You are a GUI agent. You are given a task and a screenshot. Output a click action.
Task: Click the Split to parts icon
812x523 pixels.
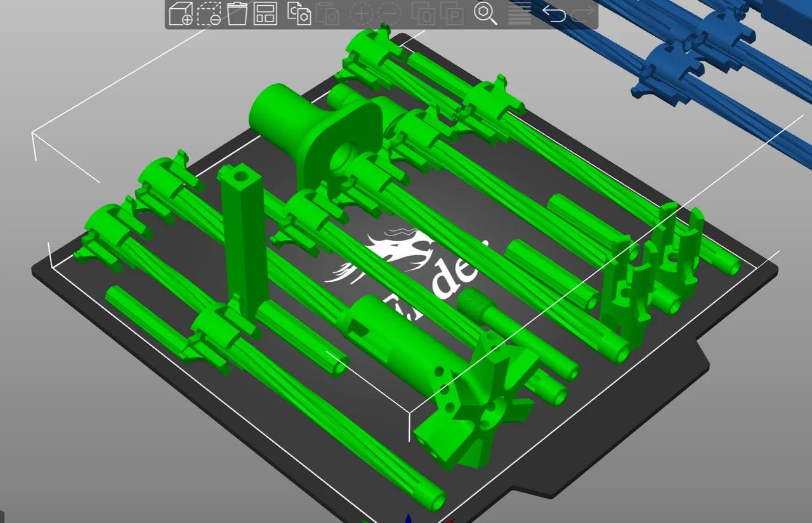click(452, 13)
